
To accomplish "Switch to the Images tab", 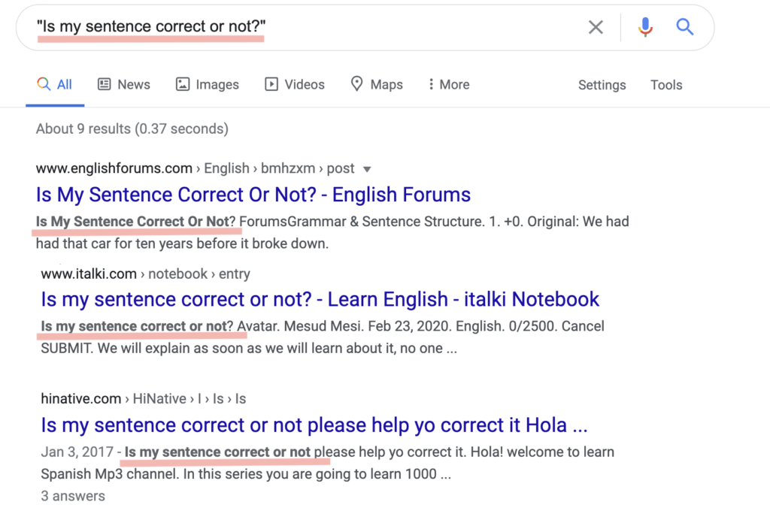I will pos(217,85).
